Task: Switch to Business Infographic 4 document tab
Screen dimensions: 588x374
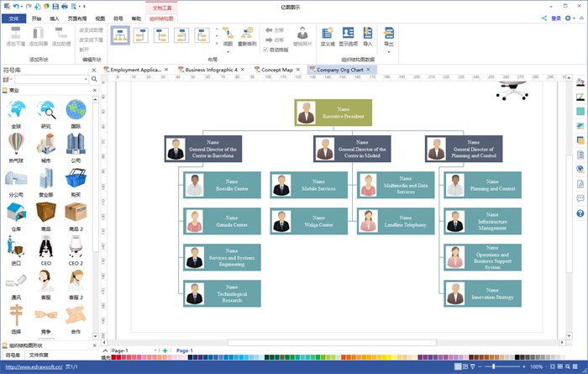Action: 211,70
